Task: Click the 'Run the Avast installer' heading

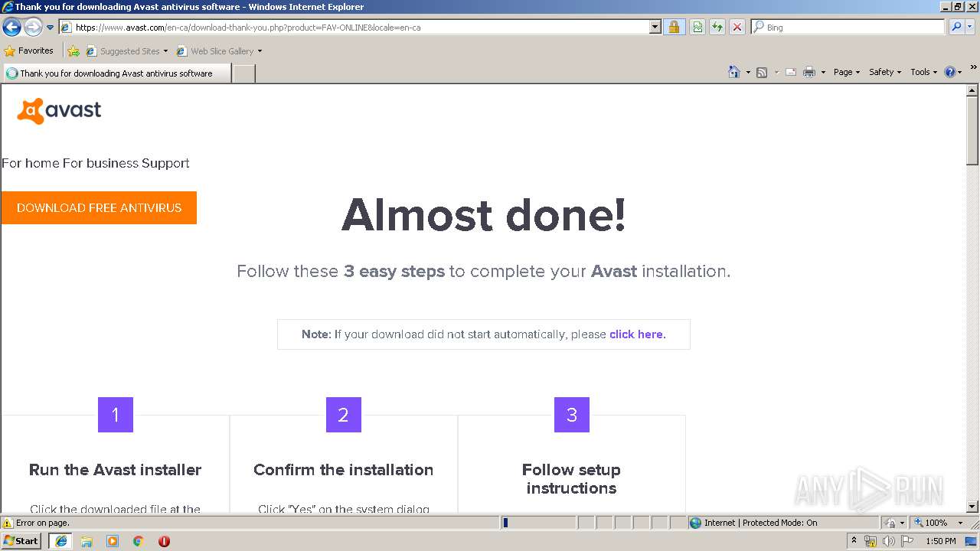Action: pos(115,470)
